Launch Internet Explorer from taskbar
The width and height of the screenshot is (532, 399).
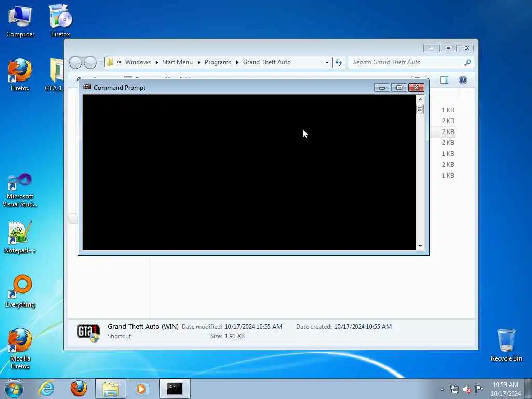click(46, 389)
